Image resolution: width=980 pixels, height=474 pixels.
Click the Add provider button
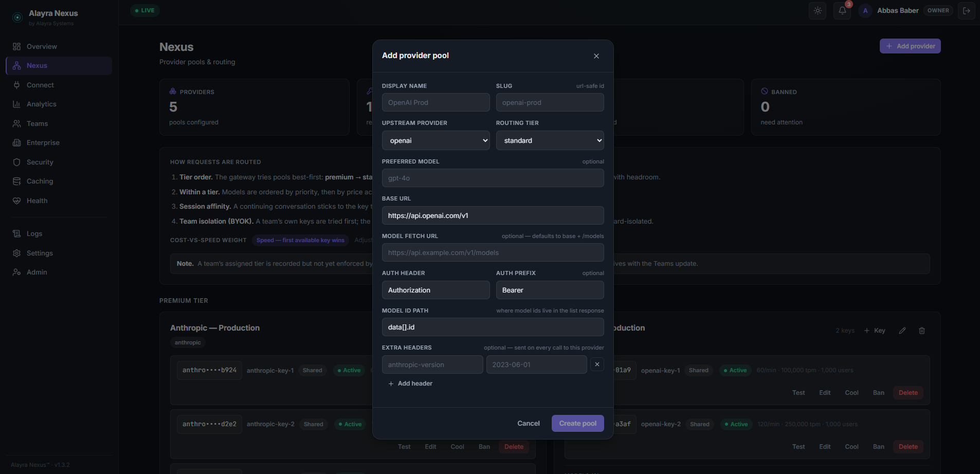pos(910,46)
